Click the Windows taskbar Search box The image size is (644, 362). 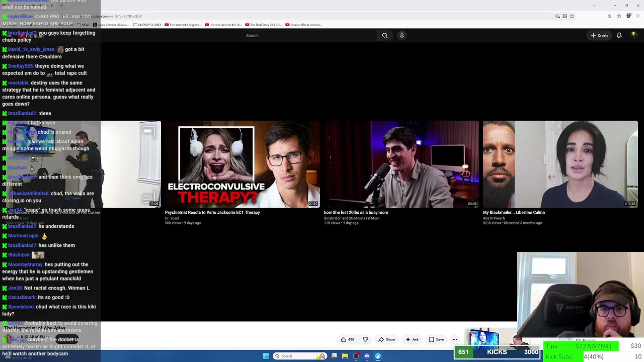[x=299, y=356]
